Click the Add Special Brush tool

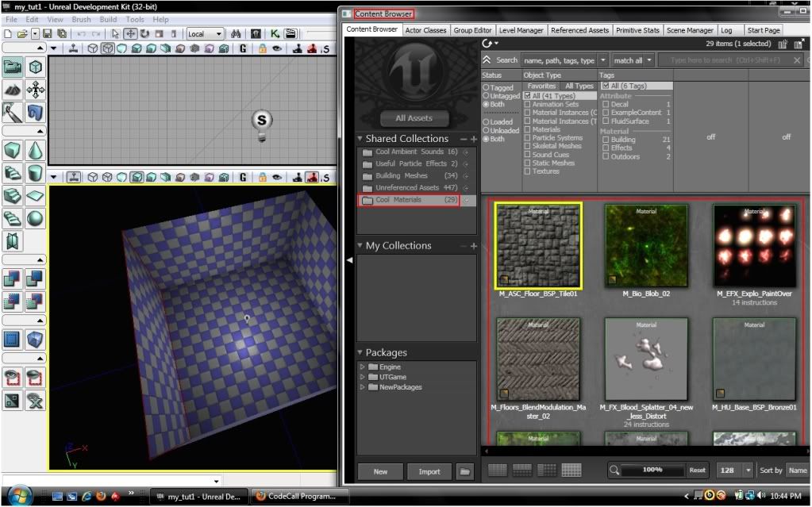[x=13, y=340]
